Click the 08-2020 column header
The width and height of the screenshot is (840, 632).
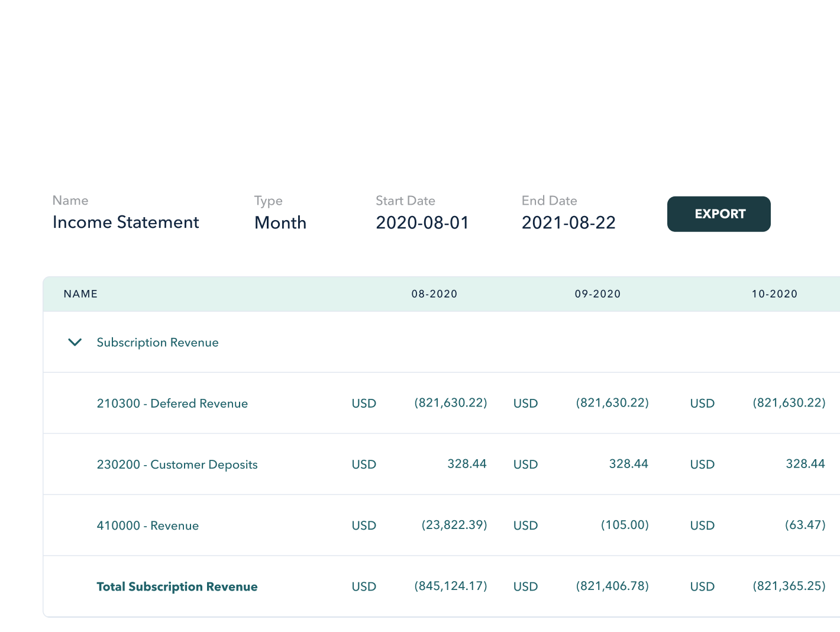click(434, 294)
